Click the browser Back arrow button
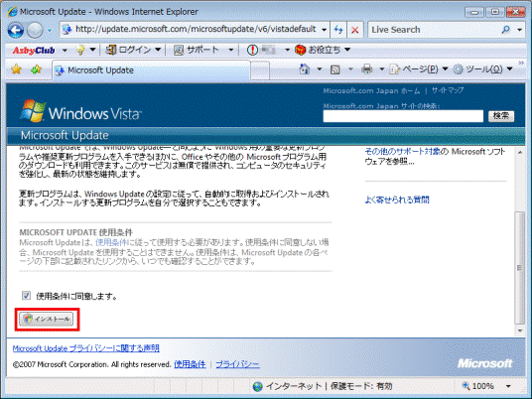The width and height of the screenshot is (532, 399). click(x=16, y=30)
